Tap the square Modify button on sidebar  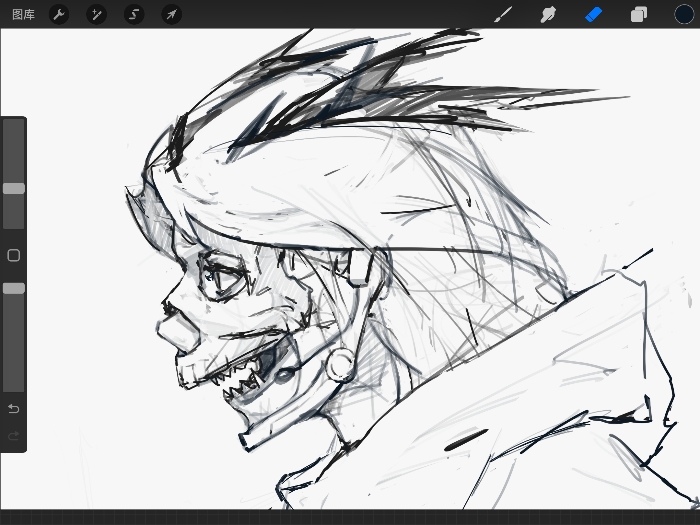click(14, 255)
